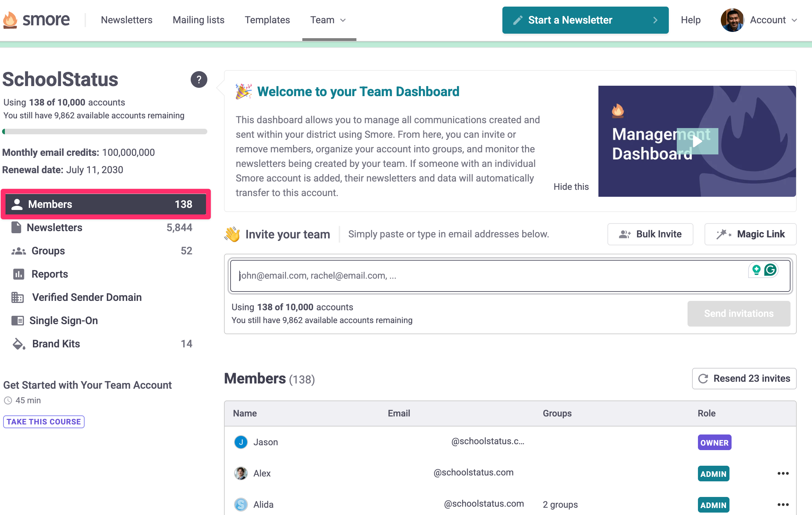The height and width of the screenshot is (515, 812).
Task: Click the 'Get Started with Your Team Account' heading
Action: tap(87, 385)
